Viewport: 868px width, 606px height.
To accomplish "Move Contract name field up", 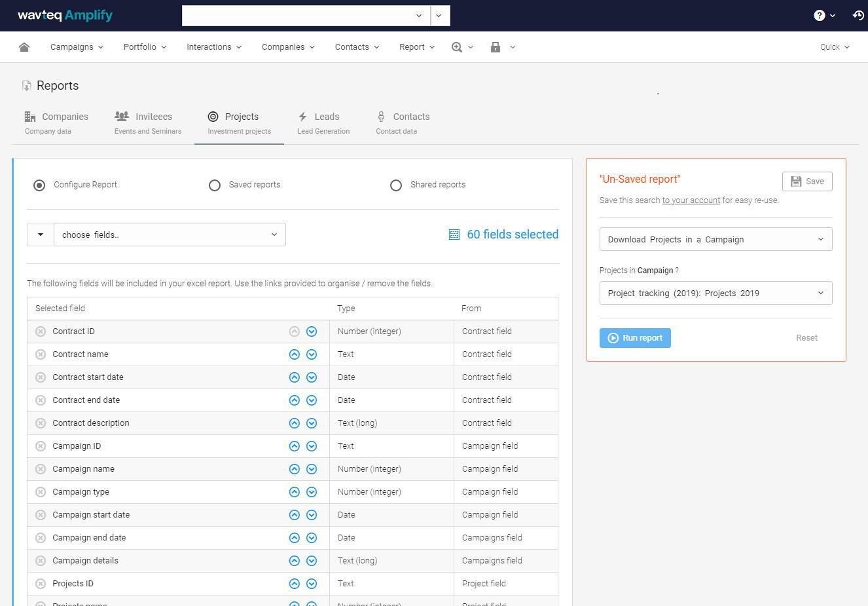I will point(295,354).
